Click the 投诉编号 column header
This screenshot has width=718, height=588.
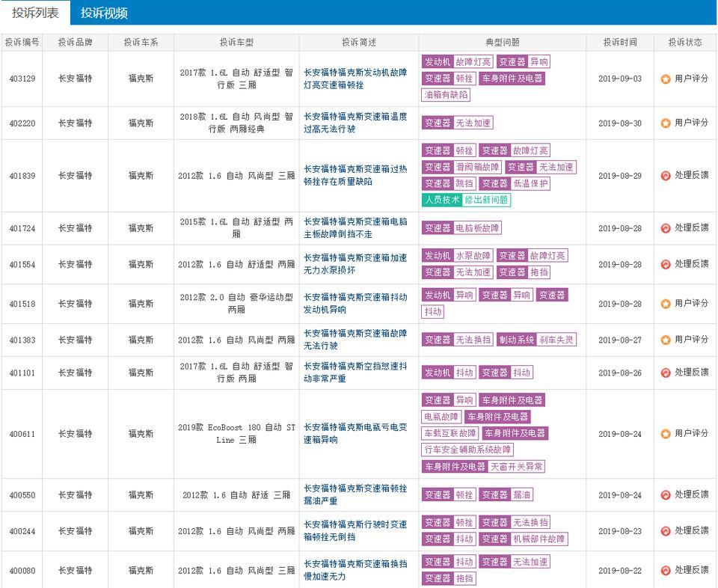point(22,43)
